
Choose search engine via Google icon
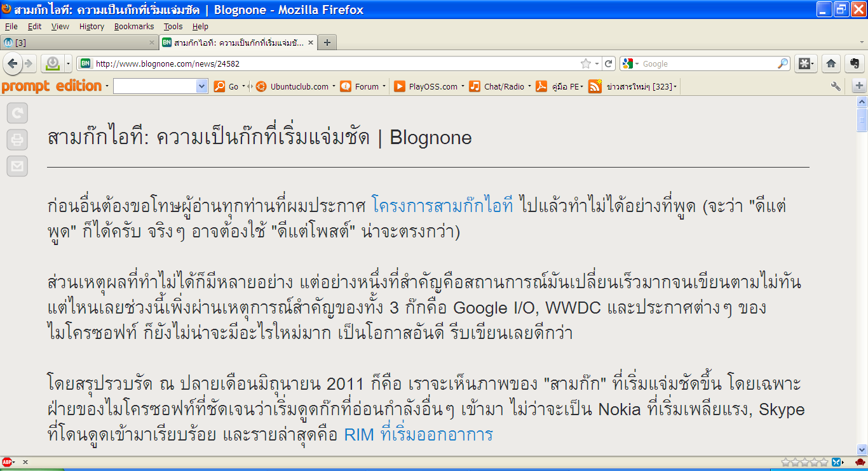[x=630, y=63]
